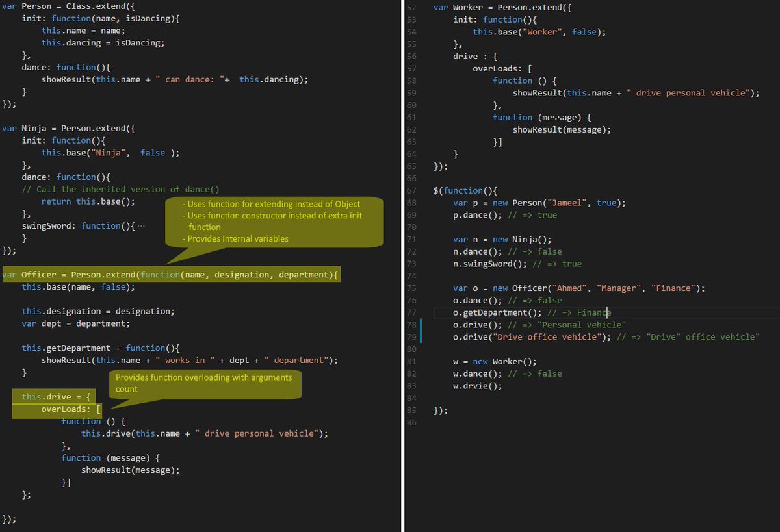Select the 'return this.base();' line
The image size is (780, 532).
pyautogui.click(x=88, y=201)
